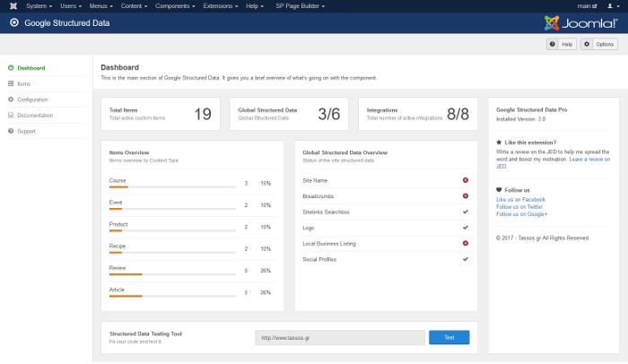The image size is (628, 364).
Task: Select Support in the sidebar
Action: (26, 131)
